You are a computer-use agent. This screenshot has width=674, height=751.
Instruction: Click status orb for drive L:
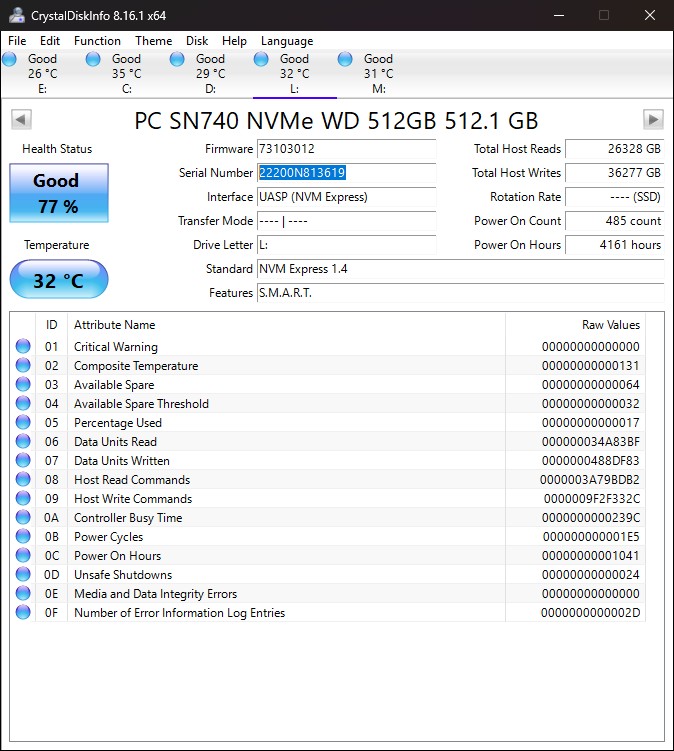261,59
